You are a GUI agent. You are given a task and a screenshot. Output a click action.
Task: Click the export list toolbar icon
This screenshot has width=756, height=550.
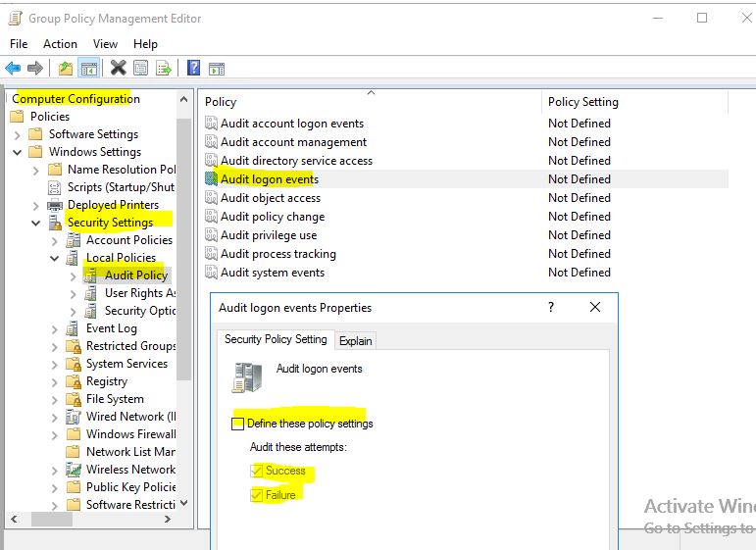(x=164, y=69)
